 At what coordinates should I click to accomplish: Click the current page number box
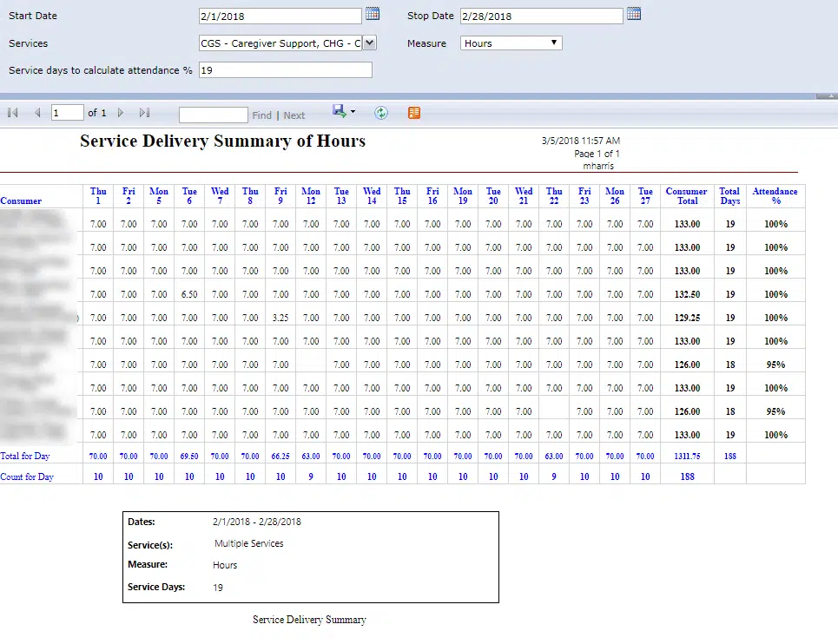pos(68,113)
